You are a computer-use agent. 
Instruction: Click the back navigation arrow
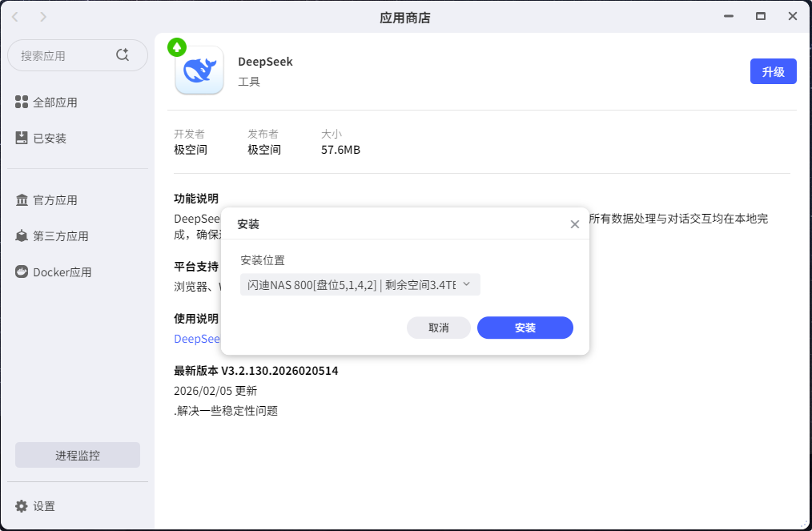click(15, 17)
